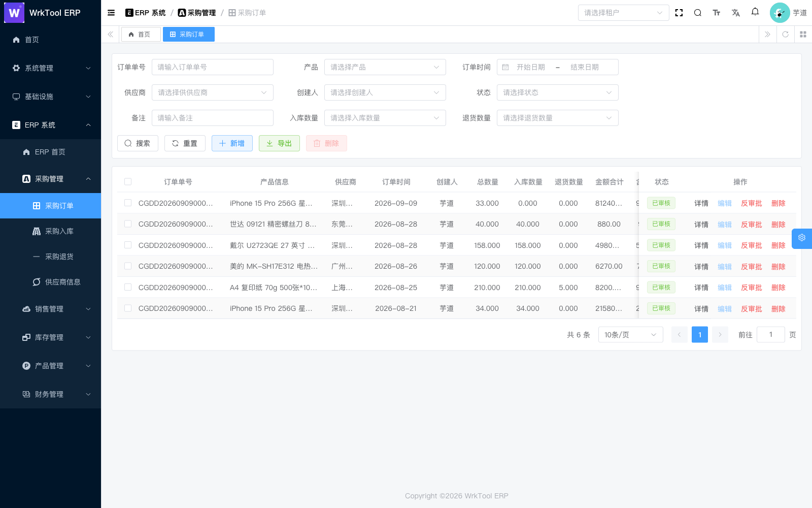The image size is (812, 508).
Task: Switch to the 首页 tab
Action: pyautogui.click(x=141, y=35)
